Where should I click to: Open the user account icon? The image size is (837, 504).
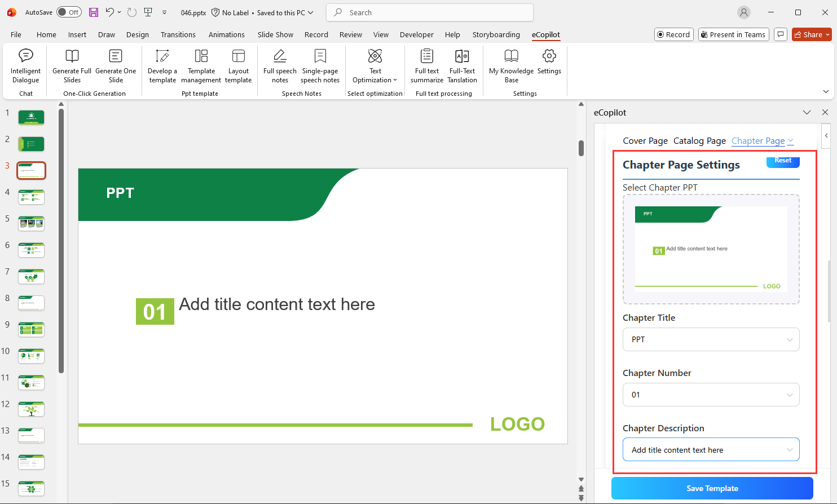[745, 12]
